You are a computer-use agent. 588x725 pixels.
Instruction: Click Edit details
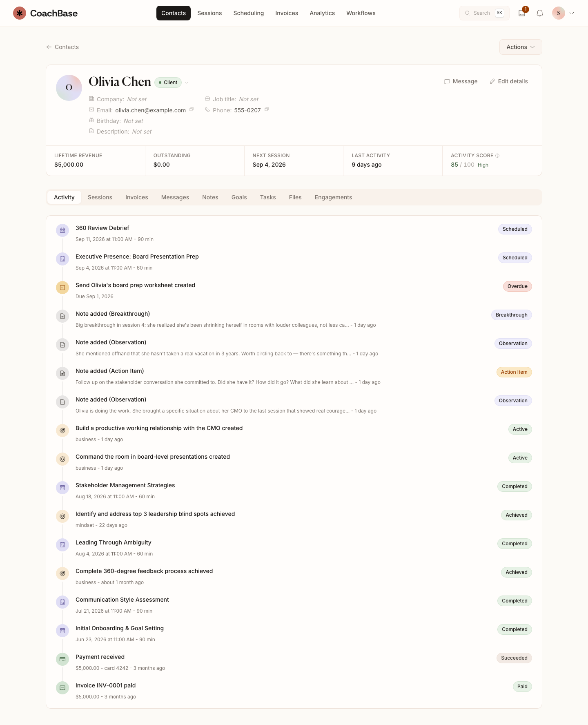pyautogui.click(x=509, y=81)
